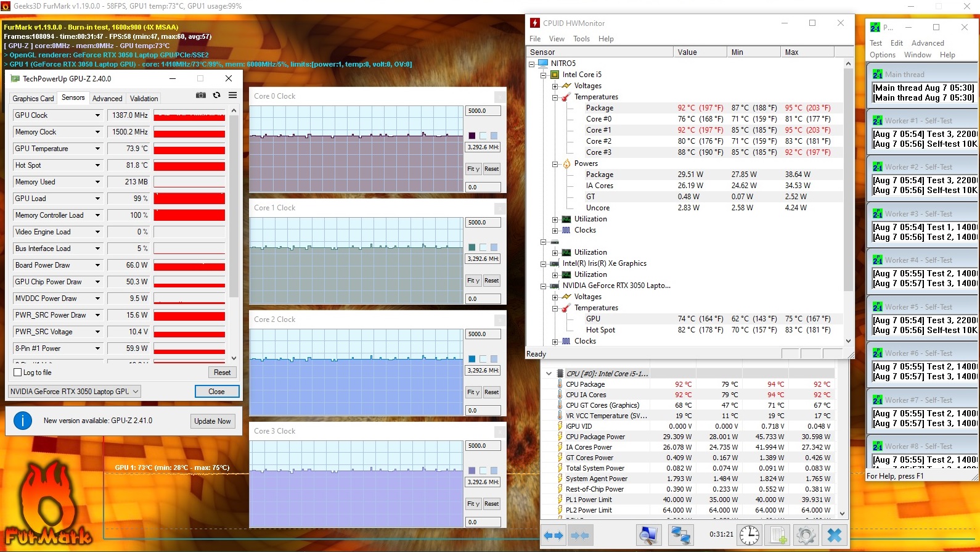Open HWiNFO settings gear icon

pos(805,535)
